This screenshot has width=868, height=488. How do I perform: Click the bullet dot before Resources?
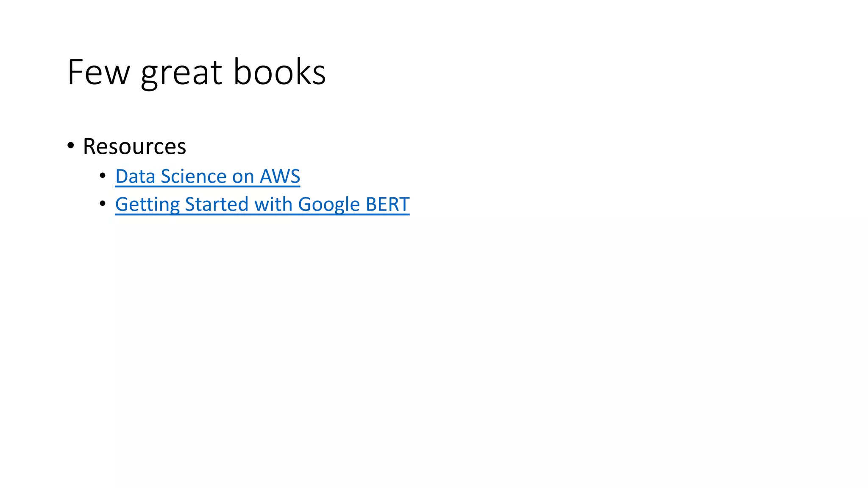[71, 146]
